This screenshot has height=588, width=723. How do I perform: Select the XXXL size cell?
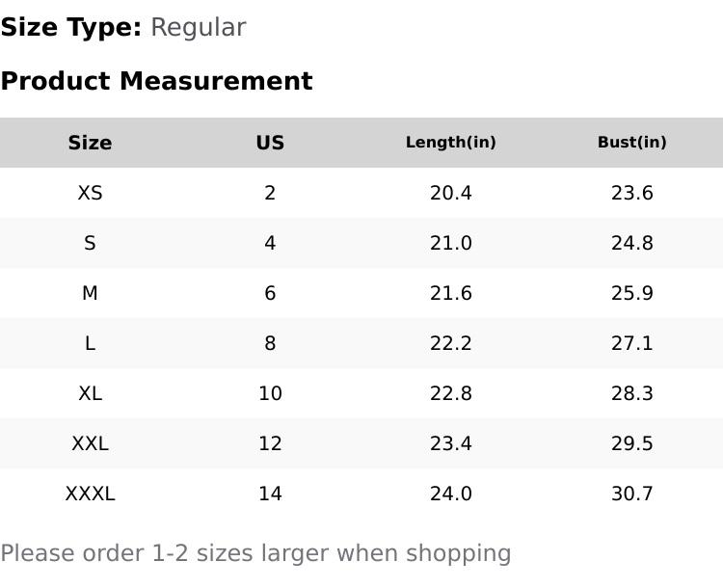coord(90,494)
